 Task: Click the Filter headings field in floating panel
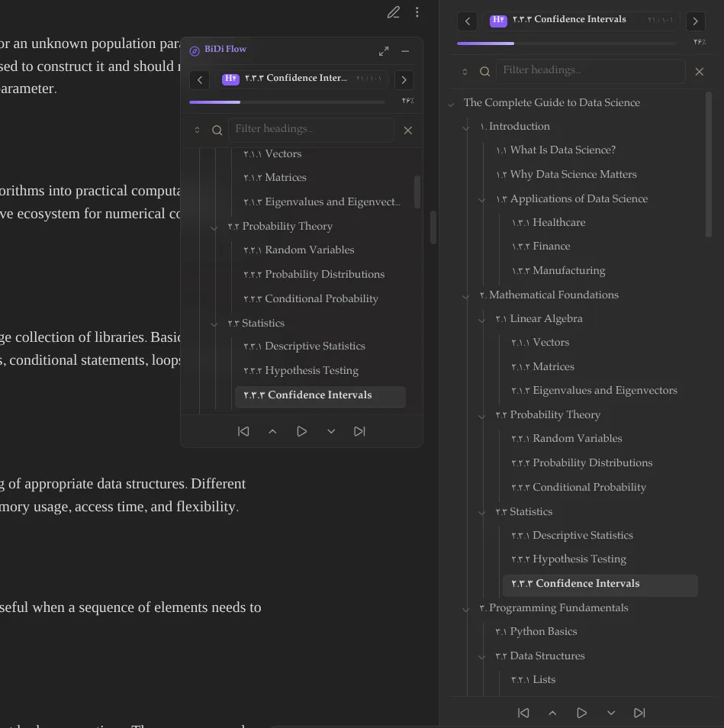[311, 130]
